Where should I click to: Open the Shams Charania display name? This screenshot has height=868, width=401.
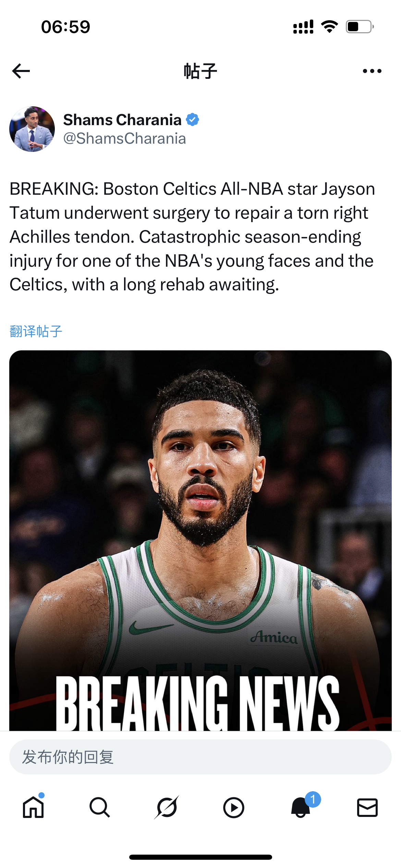122,120
